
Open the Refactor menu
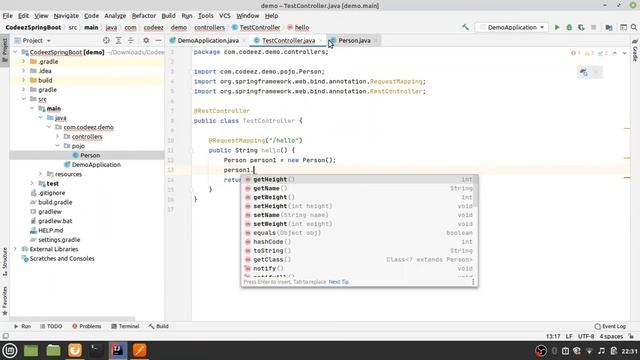point(144,16)
